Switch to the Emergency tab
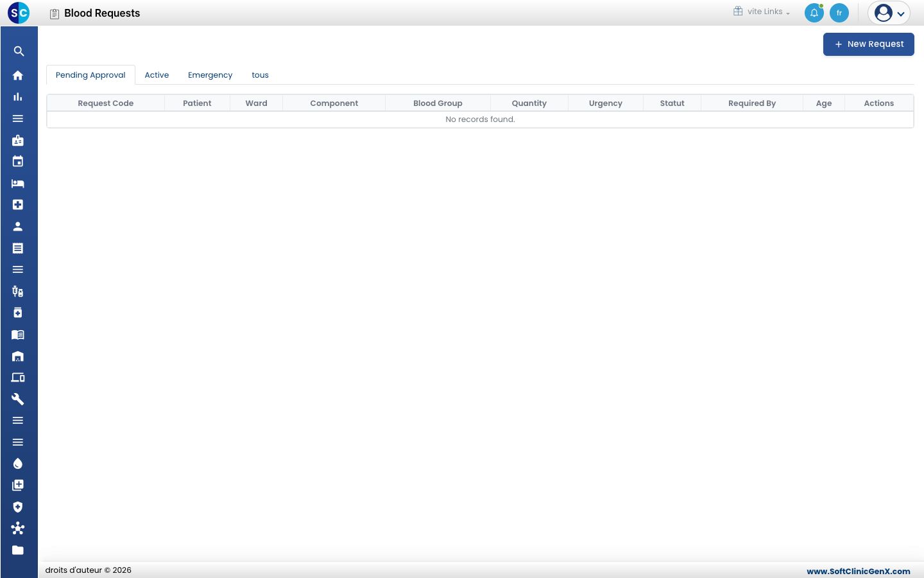The width and height of the screenshot is (924, 578). click(x=210, y=75)
